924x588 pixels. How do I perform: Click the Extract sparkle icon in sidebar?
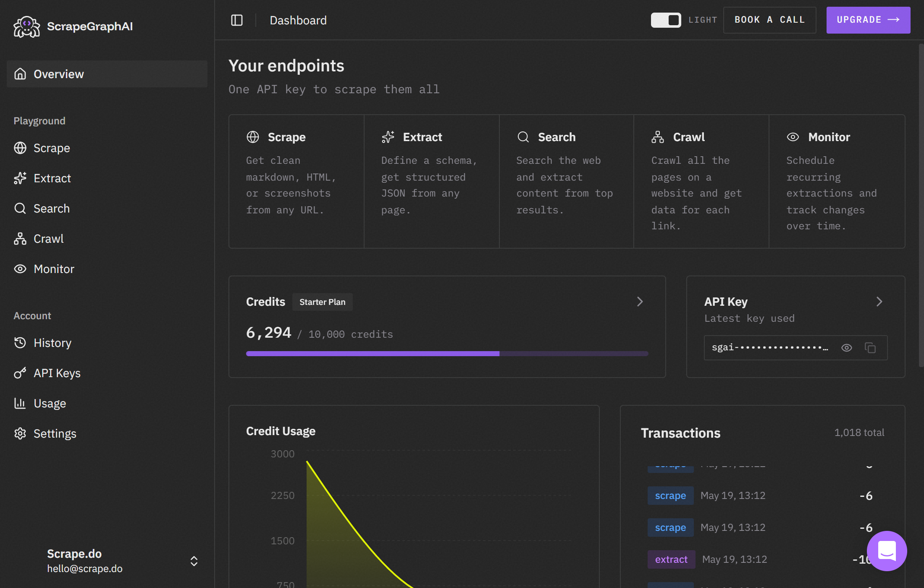(x=20, y=178)
